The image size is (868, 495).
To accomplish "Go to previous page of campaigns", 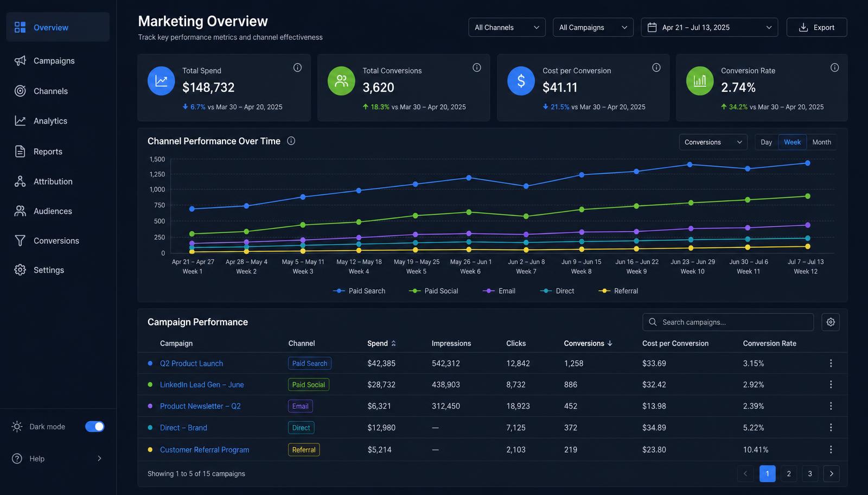I will (745, 474).
